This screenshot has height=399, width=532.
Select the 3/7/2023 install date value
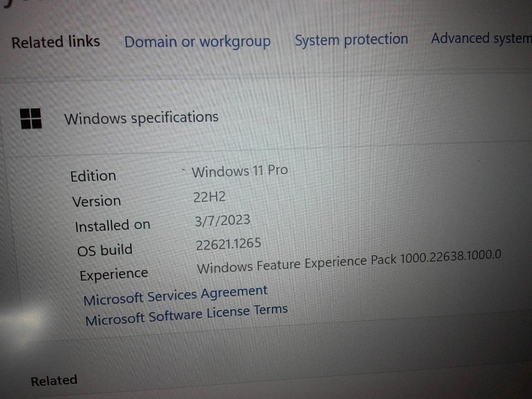click(x=223, y=220)
